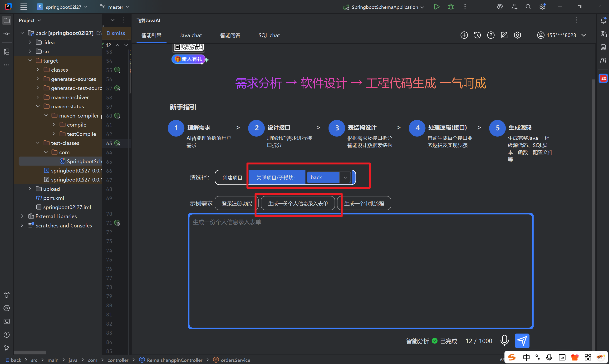
Task: Activate voice input with the microphone
Action: [505, 341]
